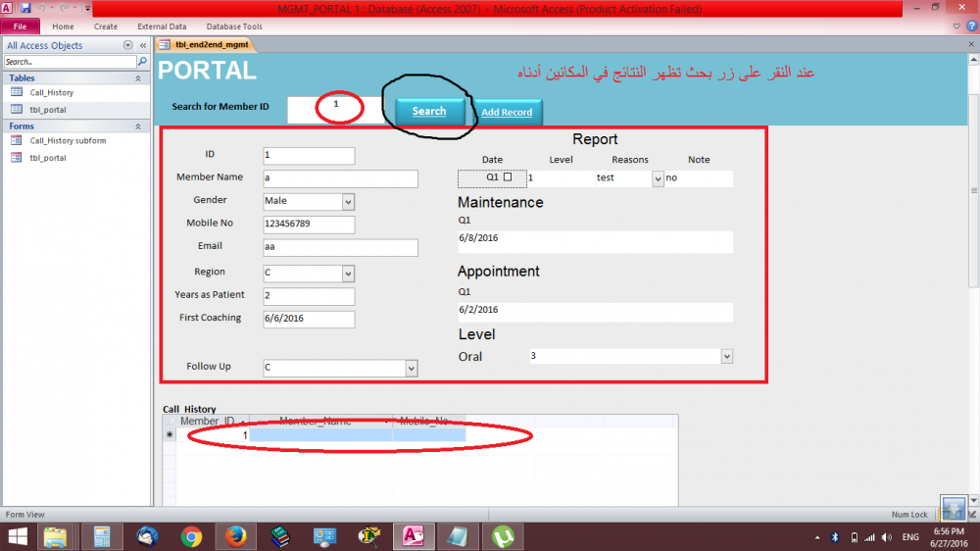Click the Access application icon in title bar
The image size is (980, 551).
[x=7, y=8]
